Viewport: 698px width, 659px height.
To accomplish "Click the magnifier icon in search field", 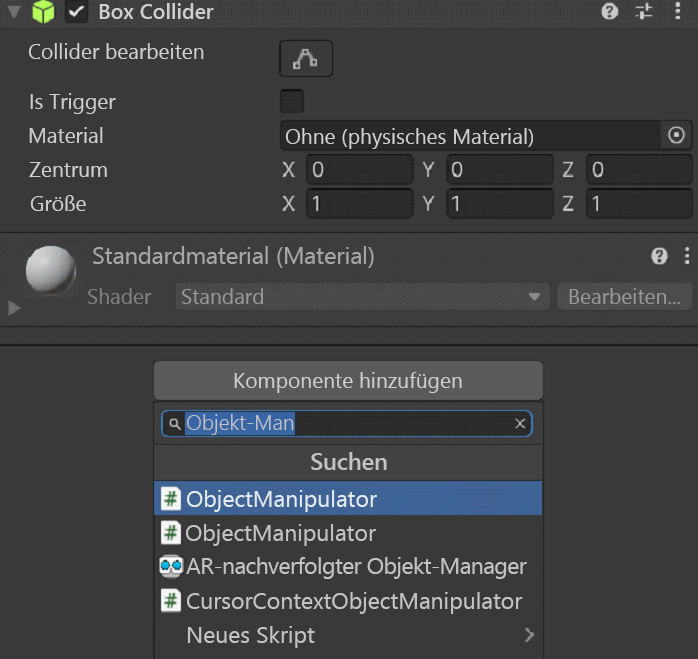I will coord(175,423).
